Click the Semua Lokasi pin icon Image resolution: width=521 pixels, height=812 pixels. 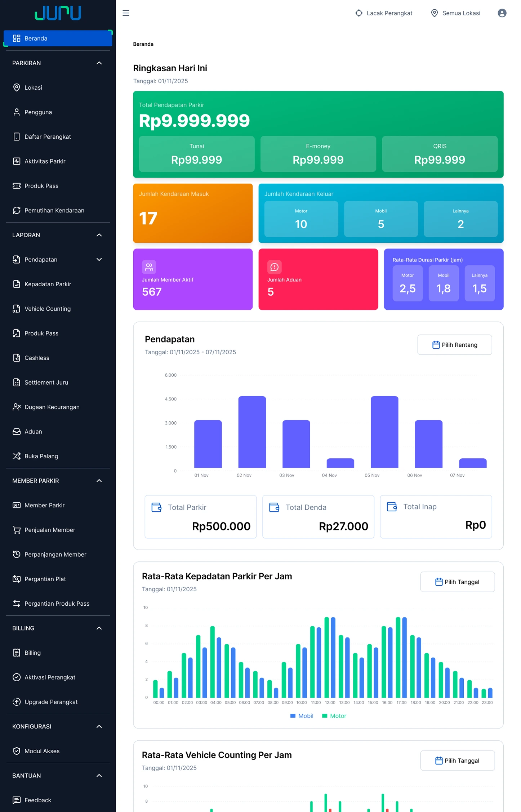pos(435,13)
